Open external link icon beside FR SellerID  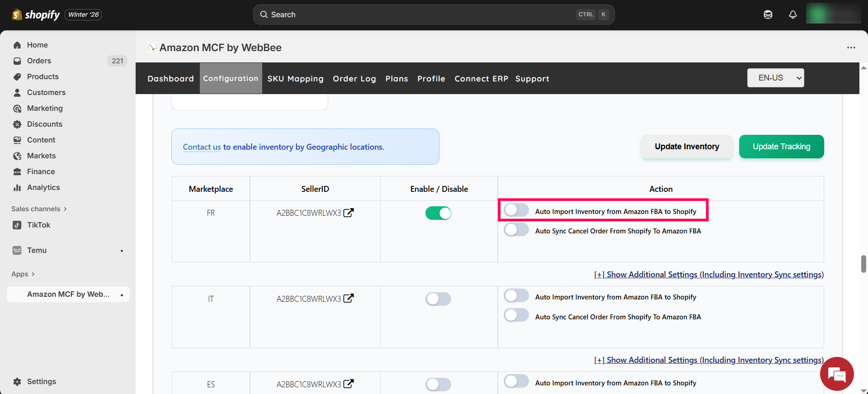349,213
